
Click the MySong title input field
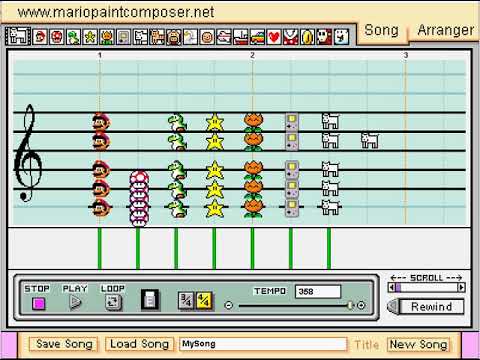click(263, 344)
